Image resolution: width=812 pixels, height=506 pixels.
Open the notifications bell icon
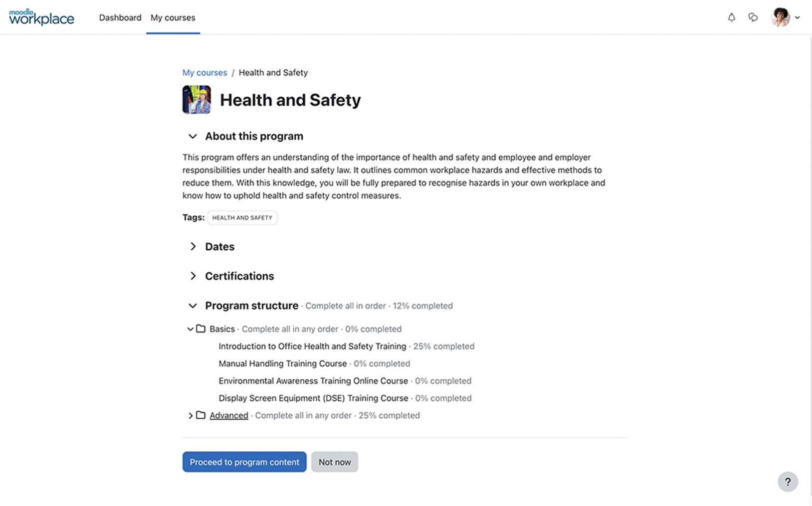(731, 17)
